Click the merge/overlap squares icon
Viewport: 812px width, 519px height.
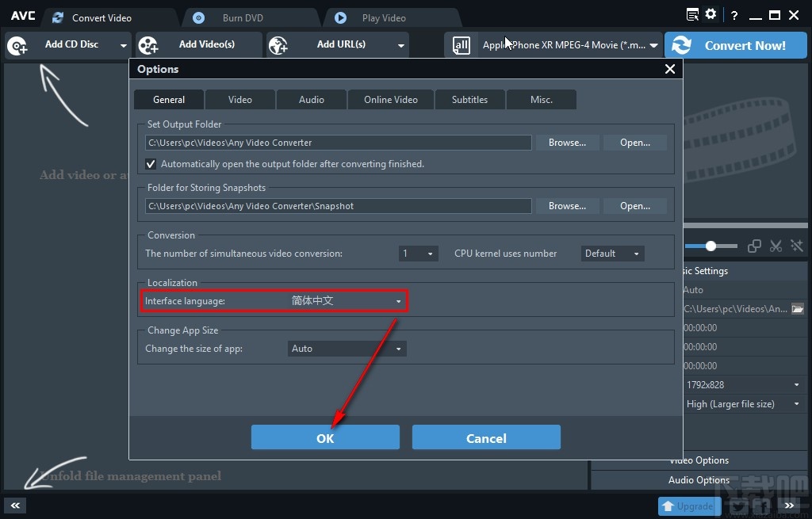[x=755, y=246]
